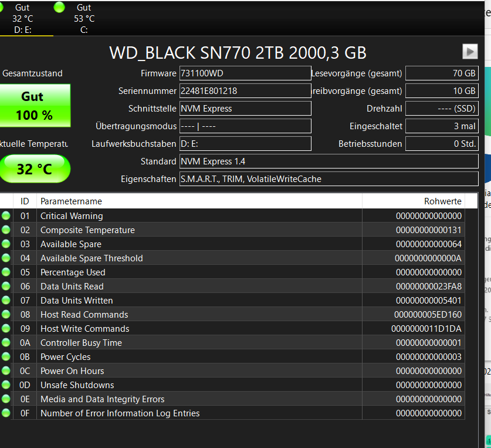Click the green status dot for Power Cycles
Screen dimensions: 491x448
[x=6, y=356]
